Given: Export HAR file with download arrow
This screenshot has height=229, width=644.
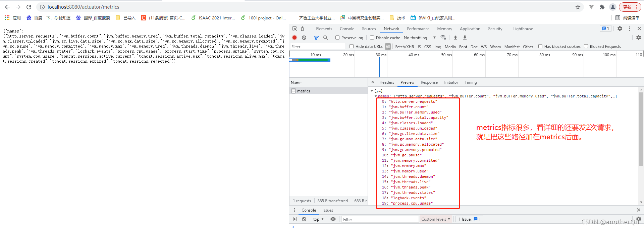Looking at the screenshot, I should tap(465, 38).
